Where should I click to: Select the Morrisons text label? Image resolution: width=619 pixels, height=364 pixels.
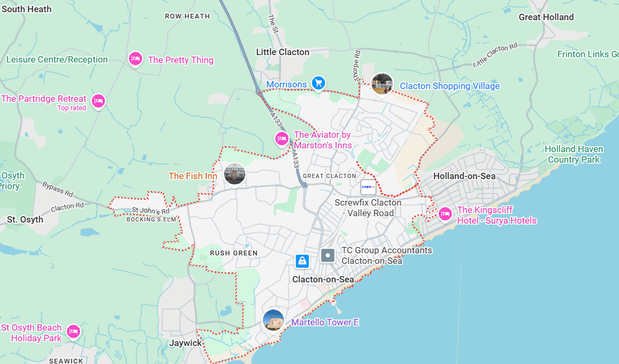286,84
